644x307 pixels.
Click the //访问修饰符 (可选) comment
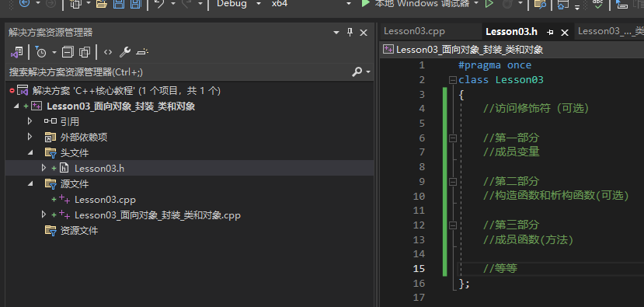pos(536,109)
